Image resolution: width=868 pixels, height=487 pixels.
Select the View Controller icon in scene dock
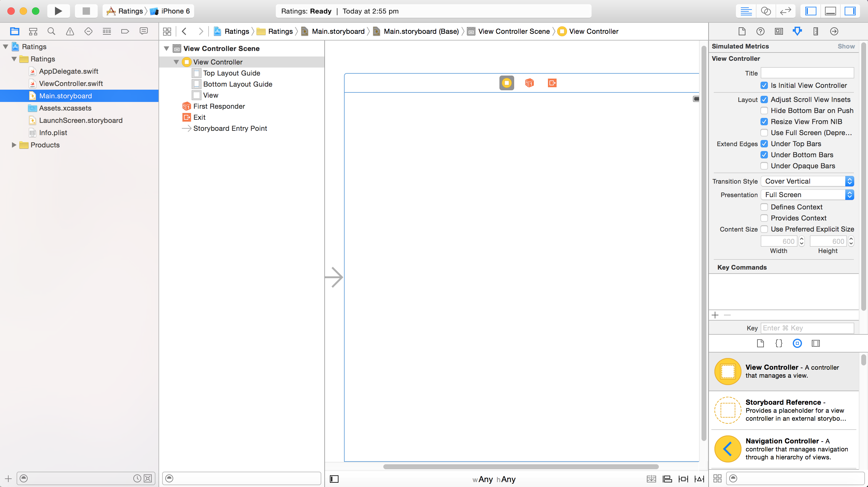click(x=507, y=83)
